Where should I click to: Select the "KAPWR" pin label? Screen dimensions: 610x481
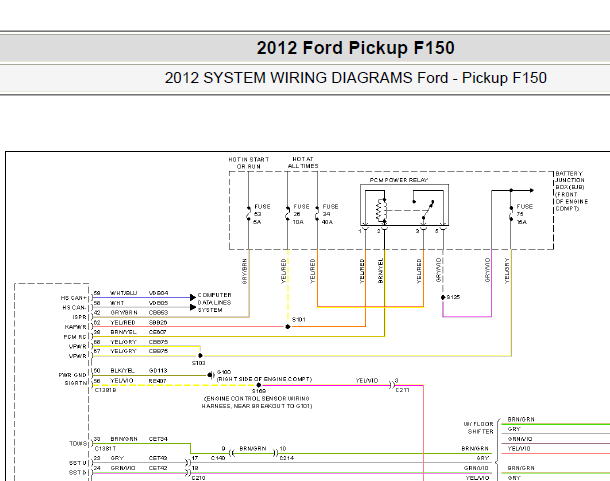(75, 327)
